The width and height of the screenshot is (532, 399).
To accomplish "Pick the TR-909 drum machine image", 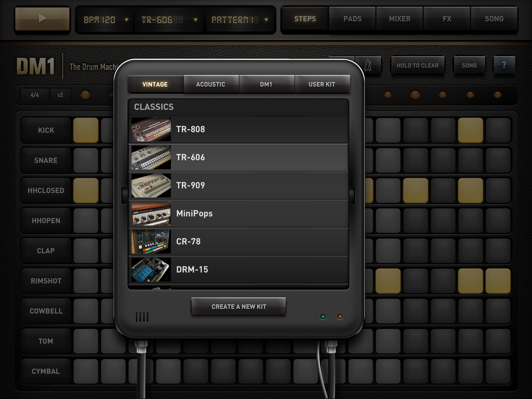I will coord(151,185).
